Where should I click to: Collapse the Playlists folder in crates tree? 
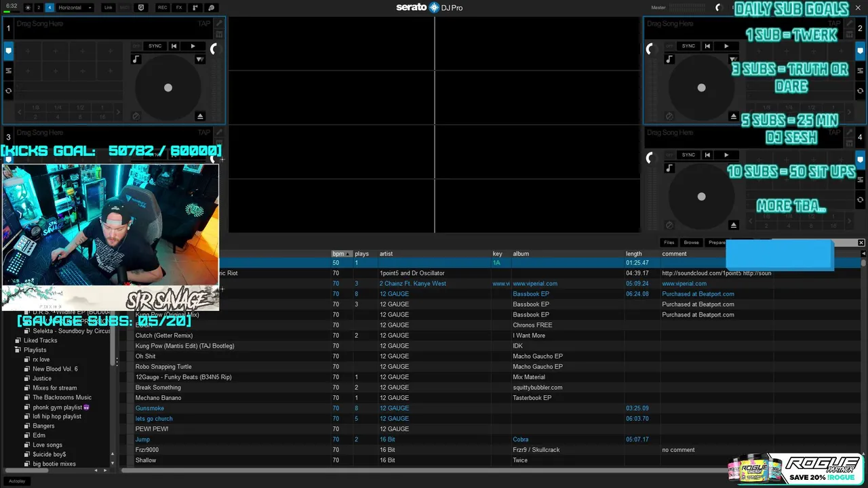click(18, 350)
